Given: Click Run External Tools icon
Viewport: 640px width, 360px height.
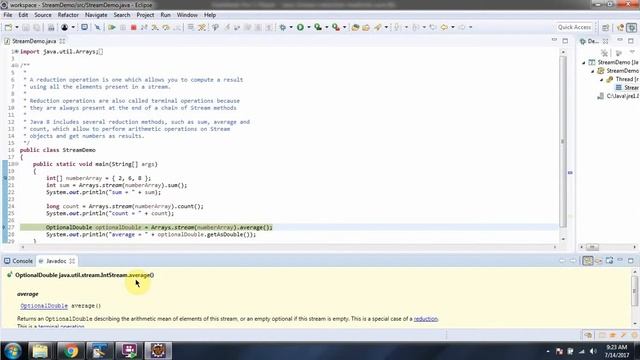Looking at the screenshot, I should (x=336, y=27).
